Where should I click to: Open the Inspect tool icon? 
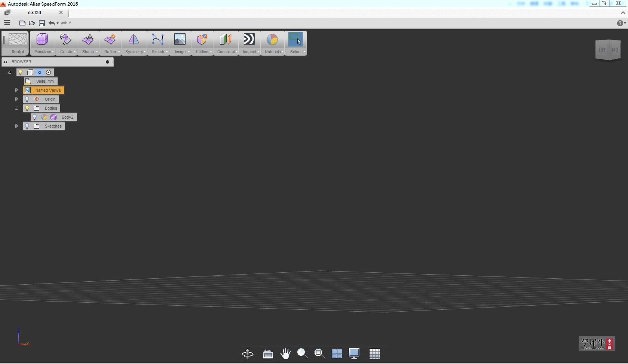pyautogui.click(x=249, y=39)
